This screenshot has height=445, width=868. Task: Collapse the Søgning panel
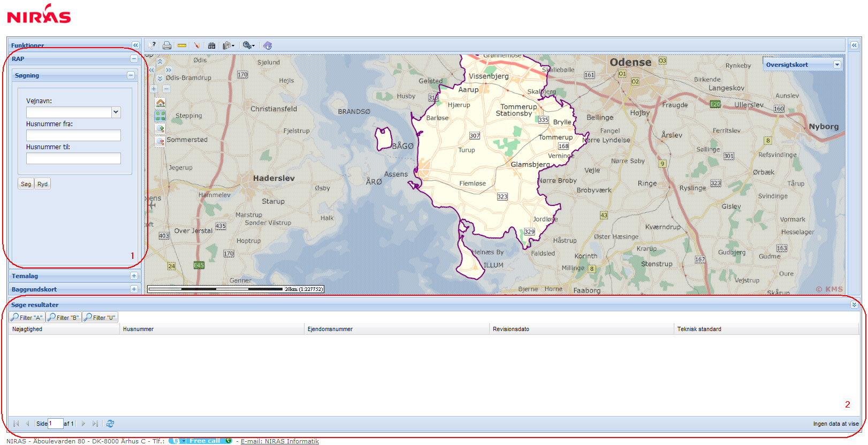pos(131,75)
